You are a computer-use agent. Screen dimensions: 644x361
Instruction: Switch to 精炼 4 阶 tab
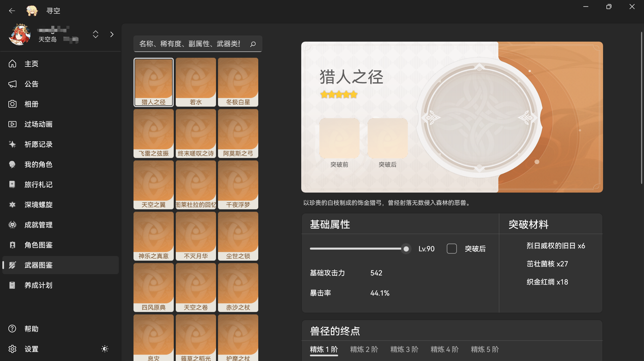click(x=445, y=349)
